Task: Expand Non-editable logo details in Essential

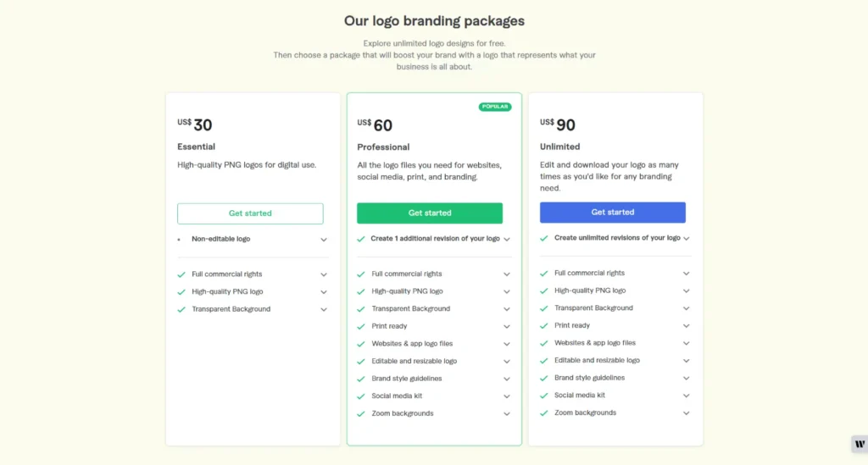Action: 324,240
